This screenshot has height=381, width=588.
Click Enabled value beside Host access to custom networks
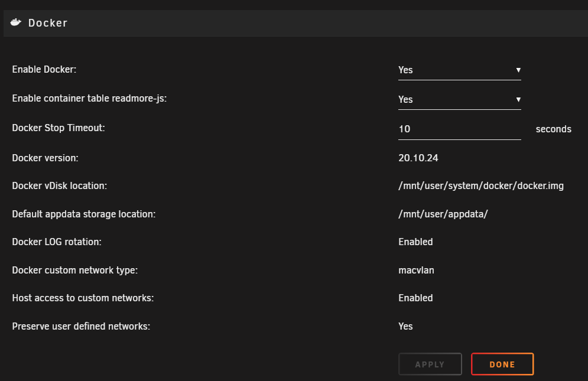415,298
